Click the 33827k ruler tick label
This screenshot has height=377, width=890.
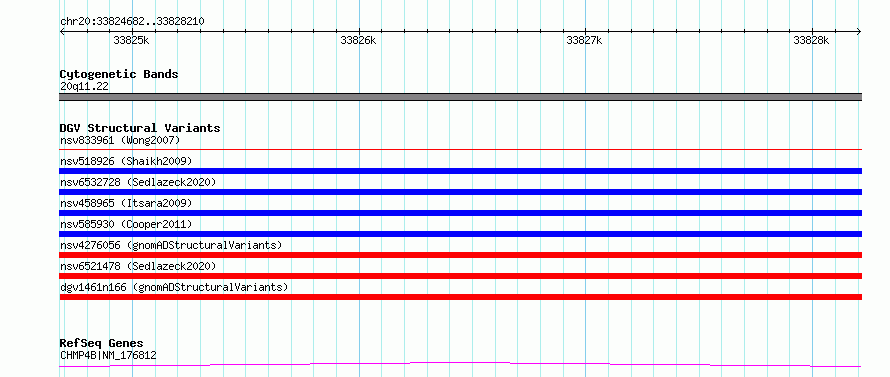[x=585, y=40]
